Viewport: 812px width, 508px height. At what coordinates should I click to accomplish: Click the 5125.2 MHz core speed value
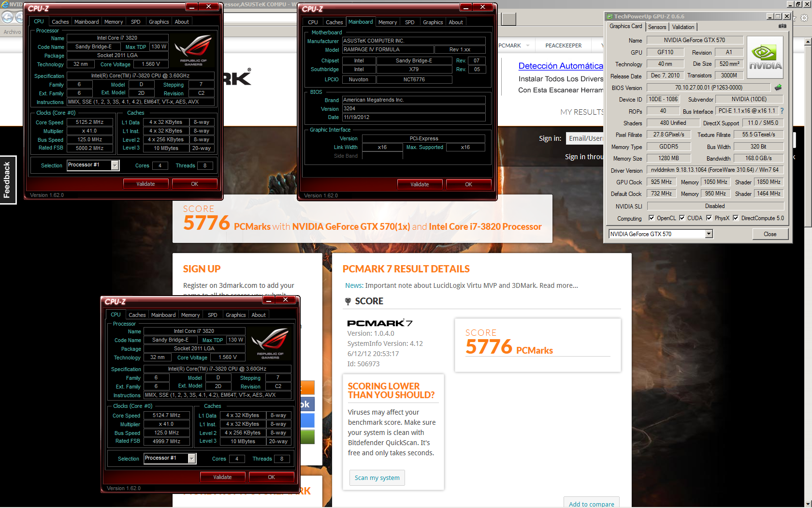[x=90, y=122]
